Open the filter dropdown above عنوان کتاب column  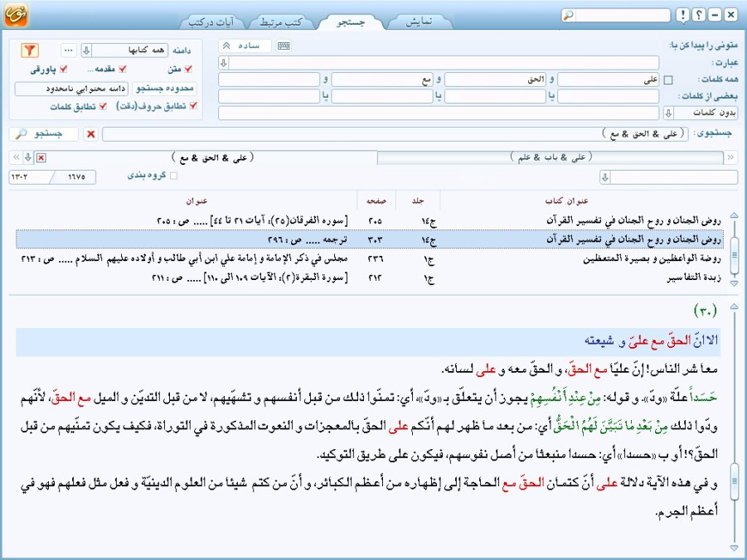pyautogui.click(x=605, y=177)
